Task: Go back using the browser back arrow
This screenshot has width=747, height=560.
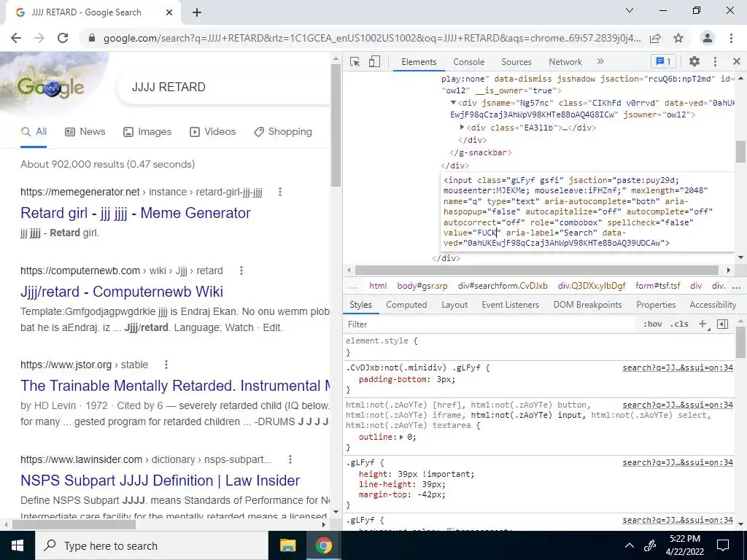Action: (16, 38)
